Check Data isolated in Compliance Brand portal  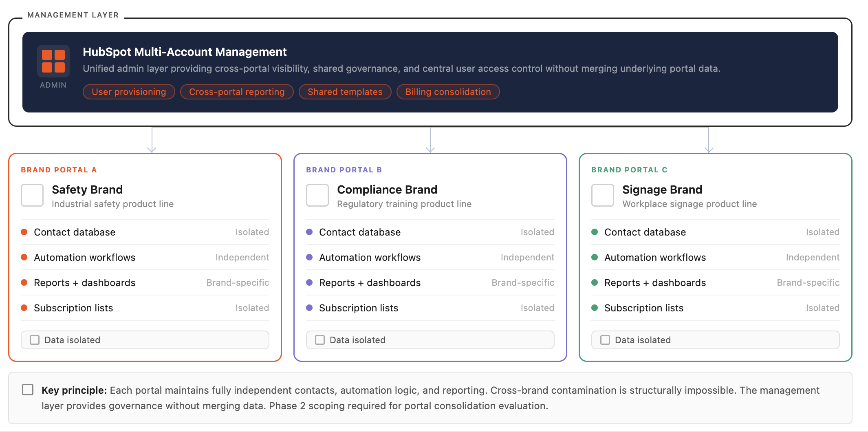319,339
